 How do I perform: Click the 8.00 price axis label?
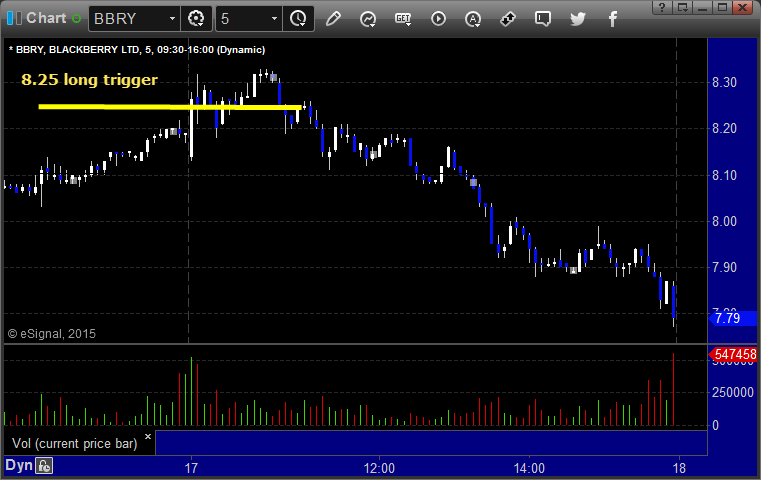(724, 221)
